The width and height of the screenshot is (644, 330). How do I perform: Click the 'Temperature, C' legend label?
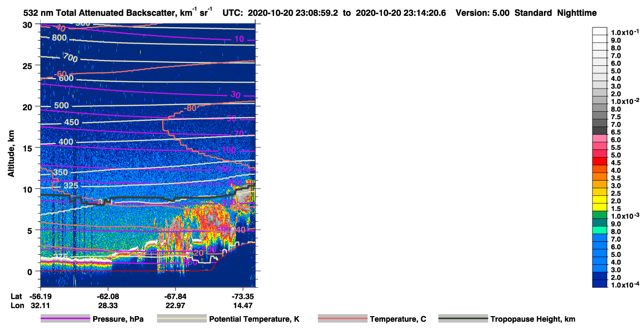pyautogui.click(x=398, y=319)
